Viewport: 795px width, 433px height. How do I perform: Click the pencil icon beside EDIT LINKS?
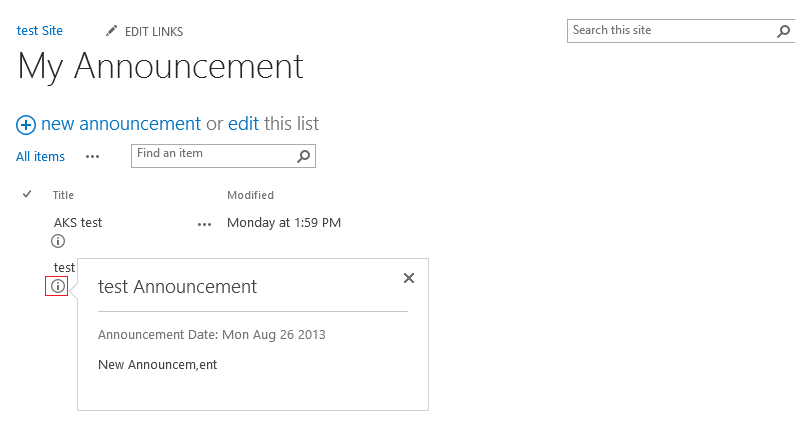pyautogui.click(x=111, y=31)
